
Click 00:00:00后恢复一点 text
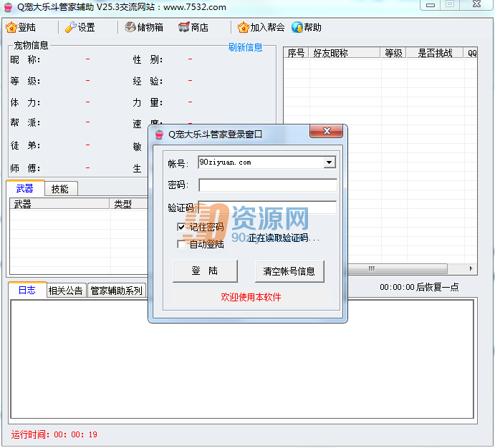point(419,287)
